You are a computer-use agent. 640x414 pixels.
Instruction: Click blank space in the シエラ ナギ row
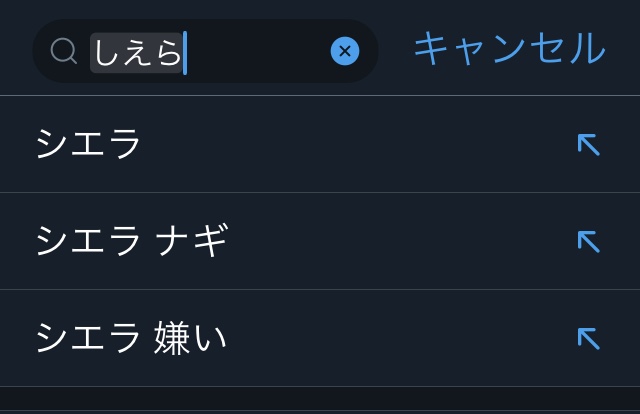[x=400, y=241]
